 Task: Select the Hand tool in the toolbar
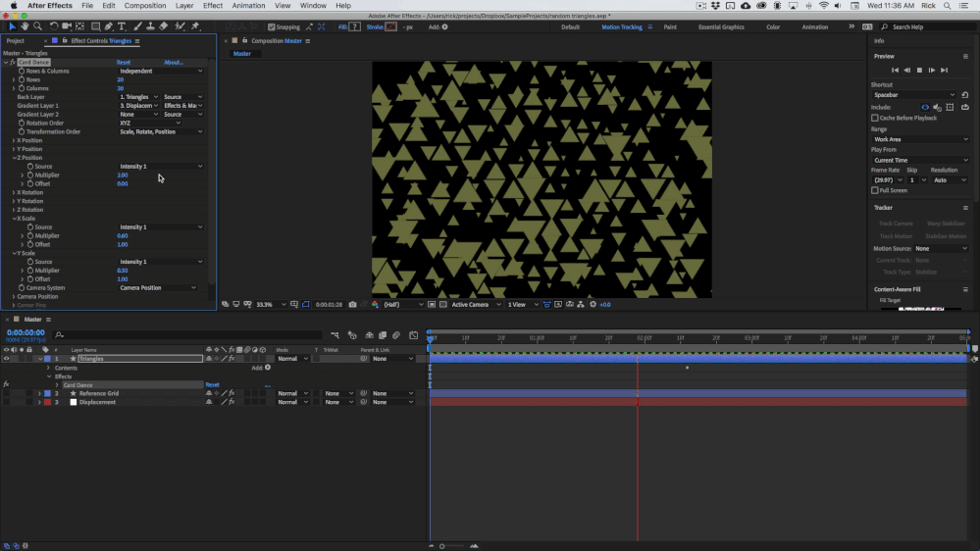pyautogui.click(x=25, y=26)
